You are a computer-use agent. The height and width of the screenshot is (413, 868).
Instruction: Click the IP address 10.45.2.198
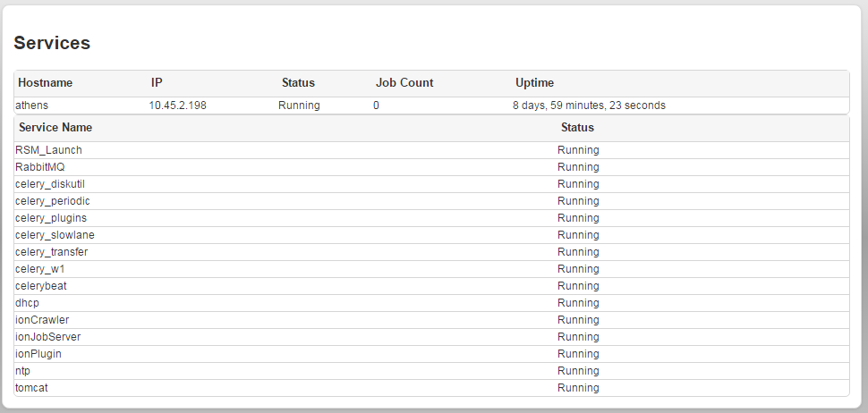coord(177,105)
